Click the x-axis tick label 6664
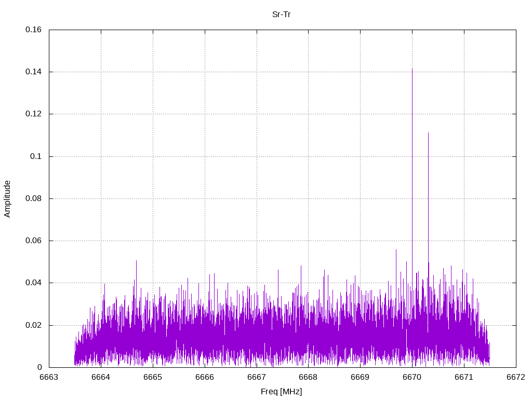Viewport: 532px width, 399px height. [x=101, y=377]
